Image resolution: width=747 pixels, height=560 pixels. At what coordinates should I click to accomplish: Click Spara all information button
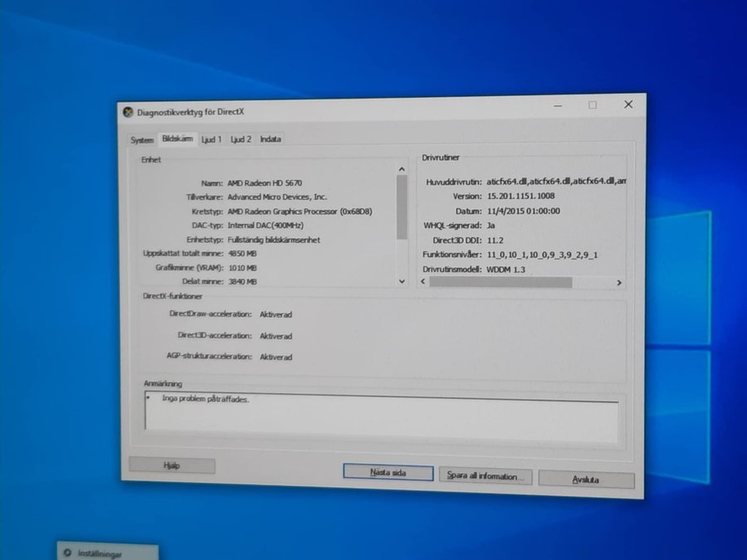[485, 476]
